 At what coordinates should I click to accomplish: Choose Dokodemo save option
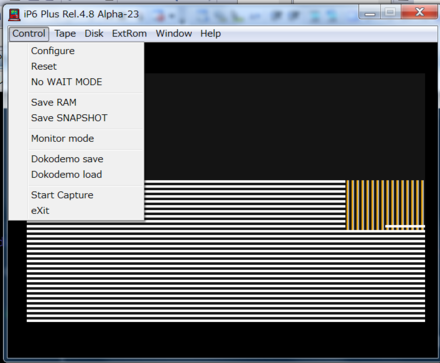tap(77, 159)
